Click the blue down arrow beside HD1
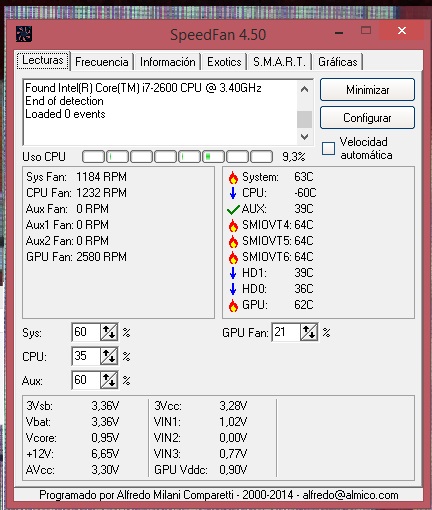 coord(233,273)
